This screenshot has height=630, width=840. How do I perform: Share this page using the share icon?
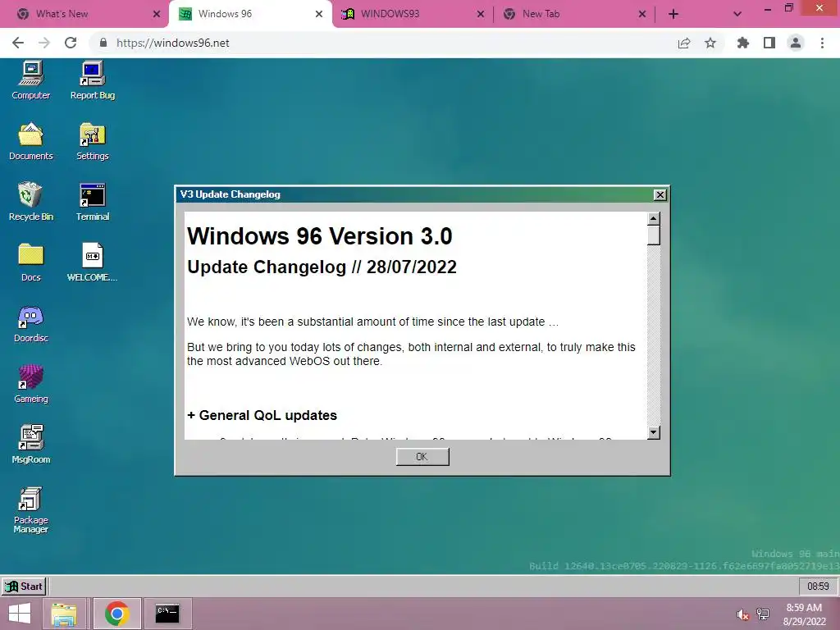click(x=684, y=43)
